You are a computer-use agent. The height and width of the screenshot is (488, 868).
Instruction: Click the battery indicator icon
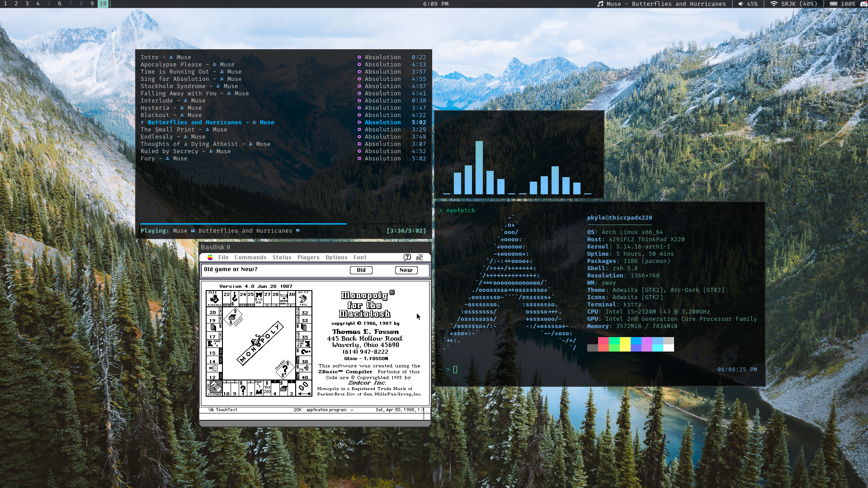pos(833,4)
